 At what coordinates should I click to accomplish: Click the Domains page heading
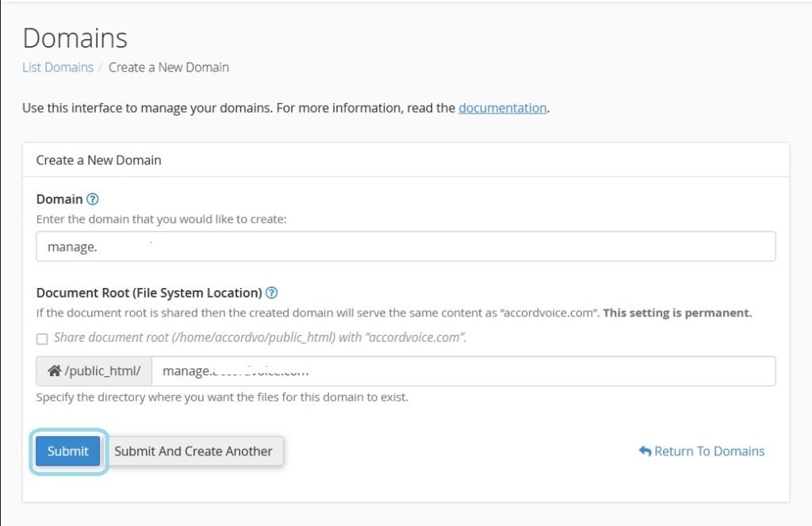click(75, 38)
